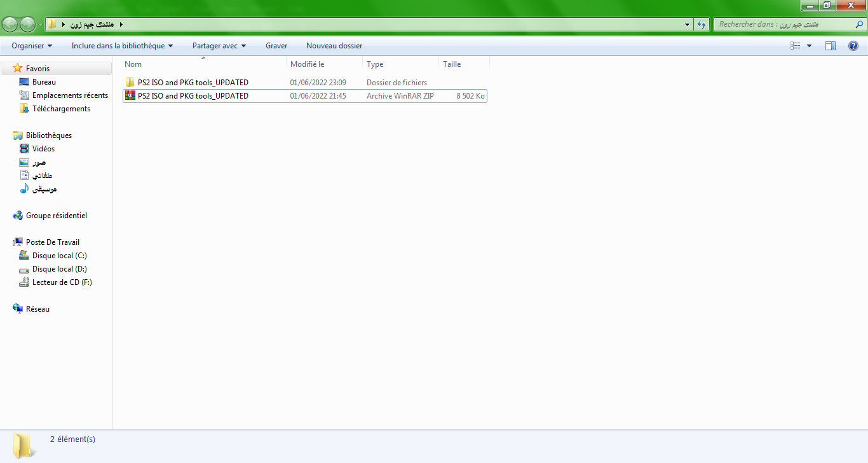868x463 pixels.
Task: Select the WinRAR ZIP archive file icon
Action: [130, 96]
